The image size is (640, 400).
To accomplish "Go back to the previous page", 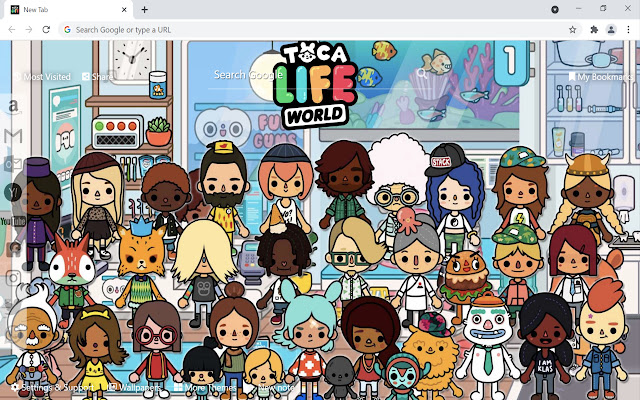I will pos(12,29).
